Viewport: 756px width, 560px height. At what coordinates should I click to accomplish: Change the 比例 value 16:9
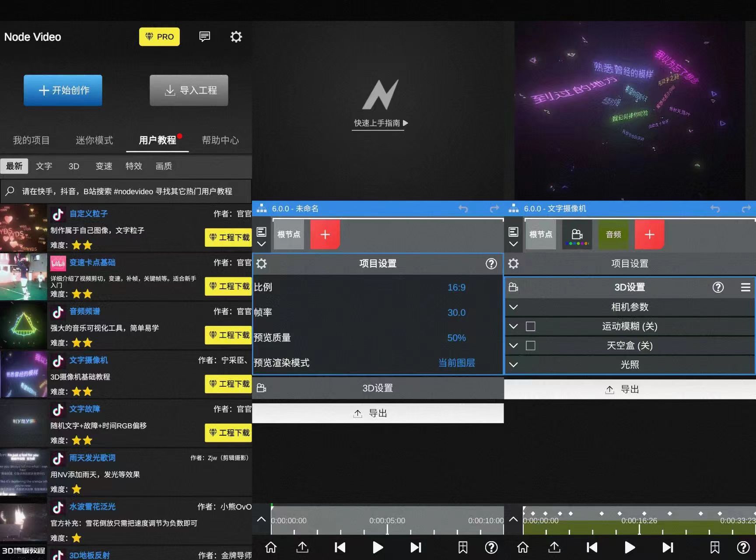pos(456,287)
